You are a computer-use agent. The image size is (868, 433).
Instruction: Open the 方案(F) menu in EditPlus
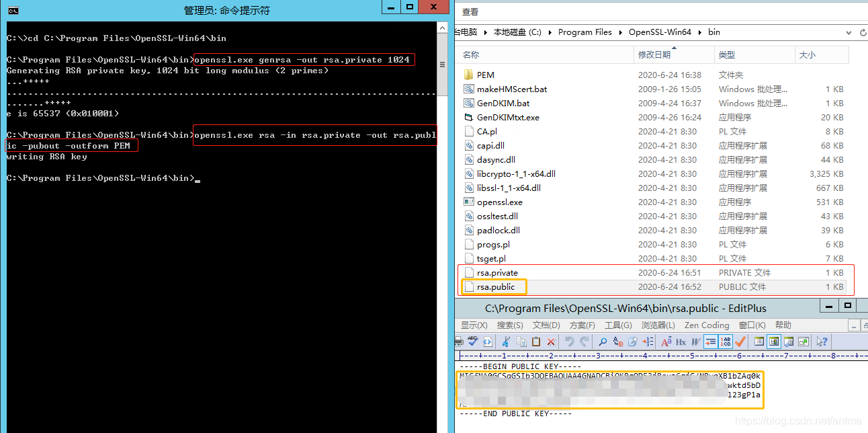coord(582,325)
